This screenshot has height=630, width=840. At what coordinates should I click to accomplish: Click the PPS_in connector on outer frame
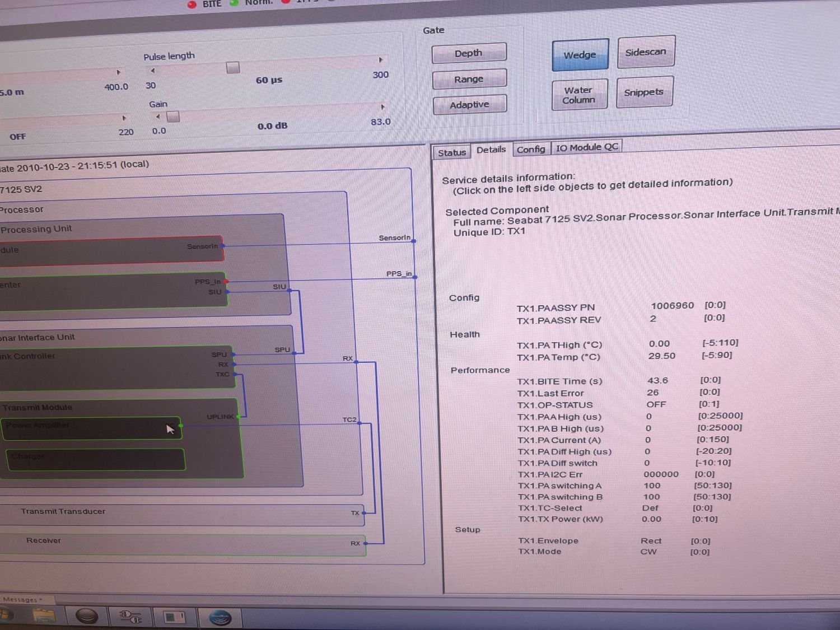tap(415, 277)
